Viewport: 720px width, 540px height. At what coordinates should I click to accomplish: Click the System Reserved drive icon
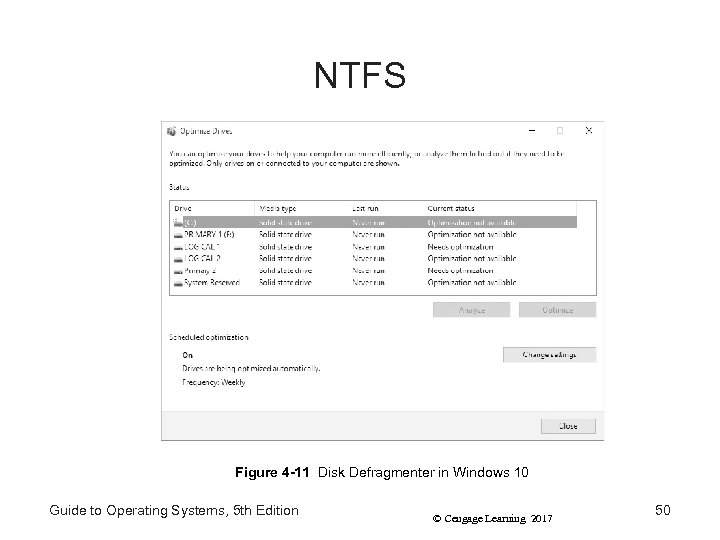coord(178,283)
